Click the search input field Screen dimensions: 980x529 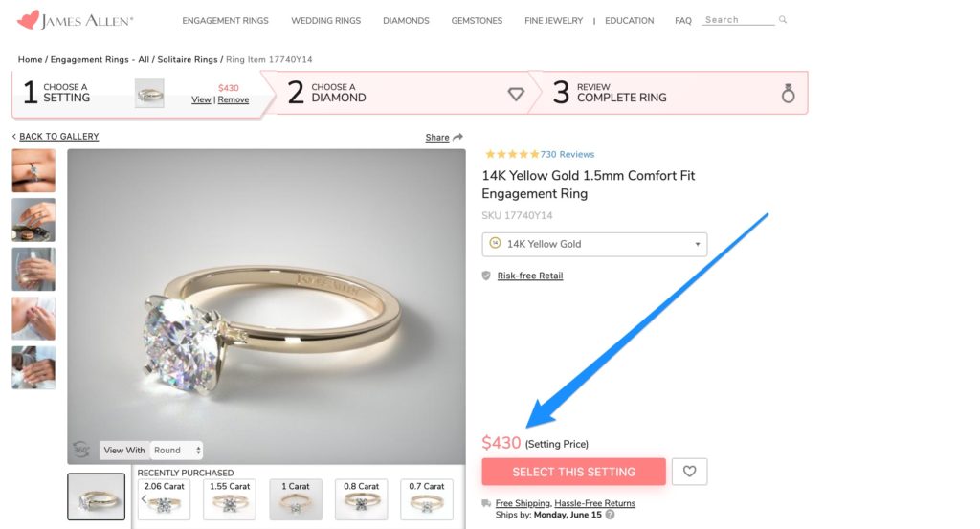point(737,20)
